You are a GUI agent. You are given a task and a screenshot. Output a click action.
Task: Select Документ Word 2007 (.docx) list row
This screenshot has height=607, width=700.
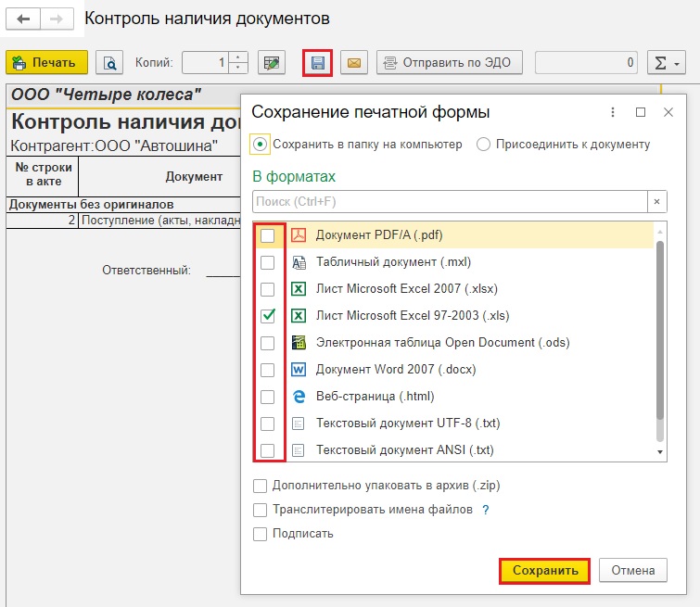click(396, 370)
